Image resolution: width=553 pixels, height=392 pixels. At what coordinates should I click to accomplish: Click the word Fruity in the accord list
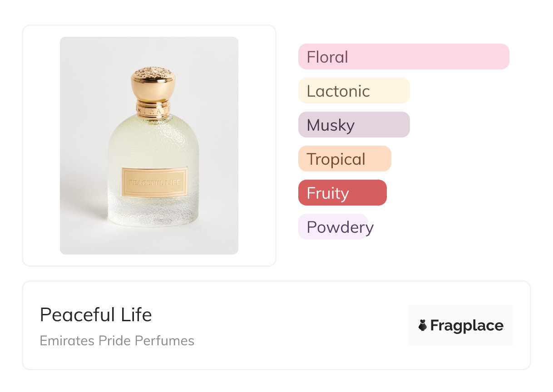click(328, 193)
